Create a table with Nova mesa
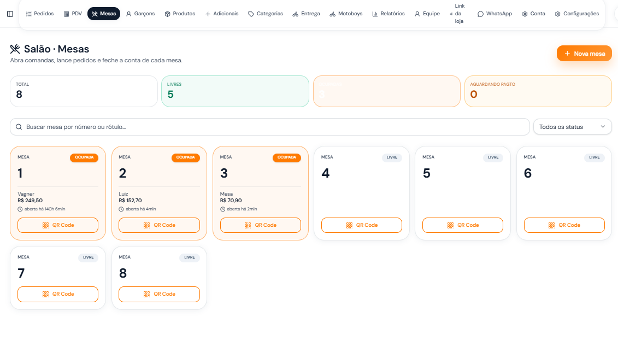 [x=584, y=54]
